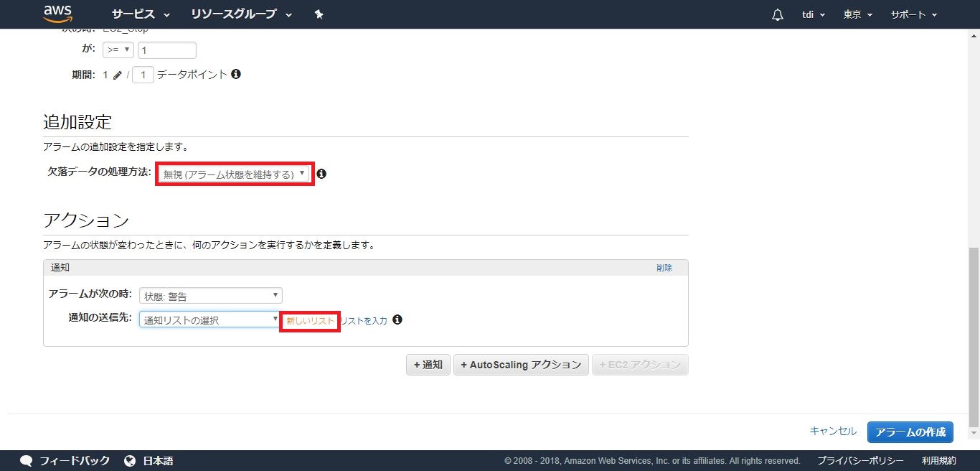
Task: Open the comparison operator >= dropdown
Action: 118,50
